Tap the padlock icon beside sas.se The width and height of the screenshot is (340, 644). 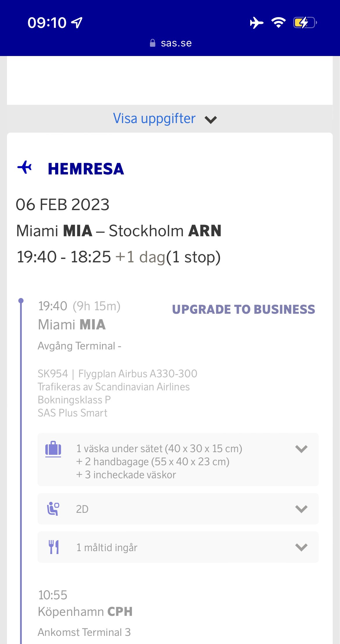click(153, 43)
